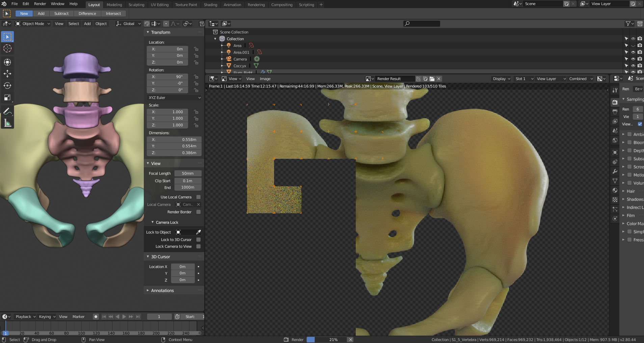644x343 pixels.
Task: Collapse the Collection tree node
Action: pyautogui.click(x=215, y=39)
